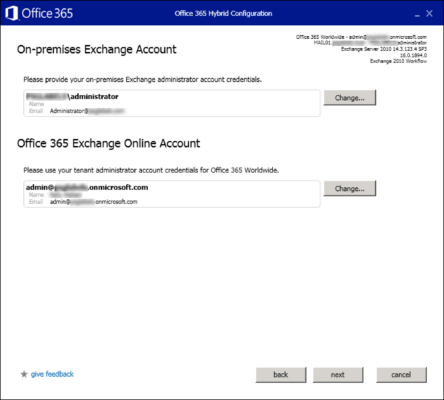Click the On-premises Exchange Account heading

(97, 49)
